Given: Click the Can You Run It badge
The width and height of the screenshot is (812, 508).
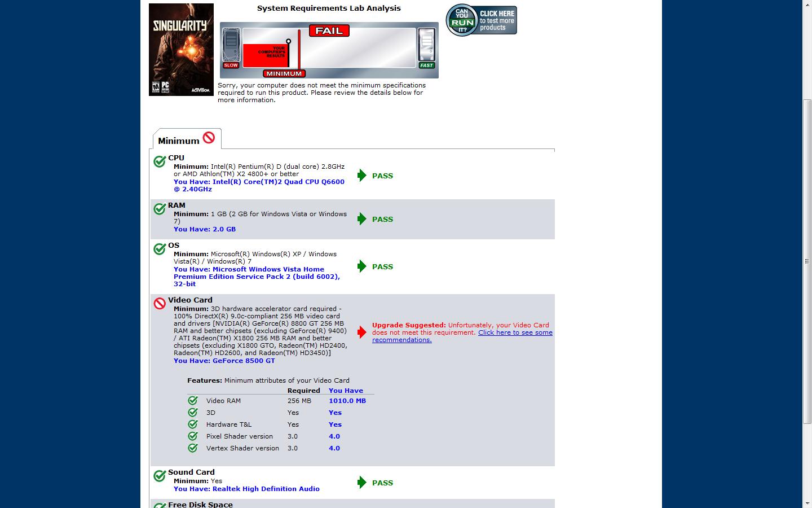Looking at the screenshot, I should (x=482, y=20).
